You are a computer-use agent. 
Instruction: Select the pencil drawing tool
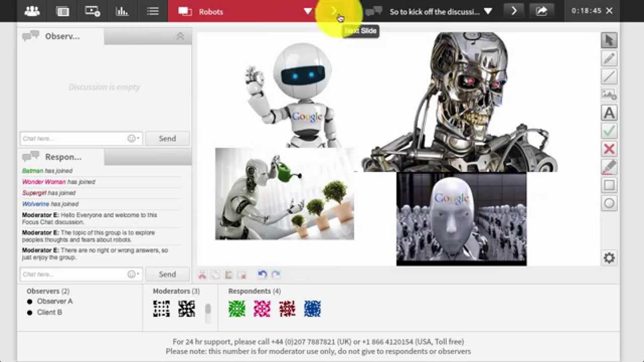pos(609,58)
